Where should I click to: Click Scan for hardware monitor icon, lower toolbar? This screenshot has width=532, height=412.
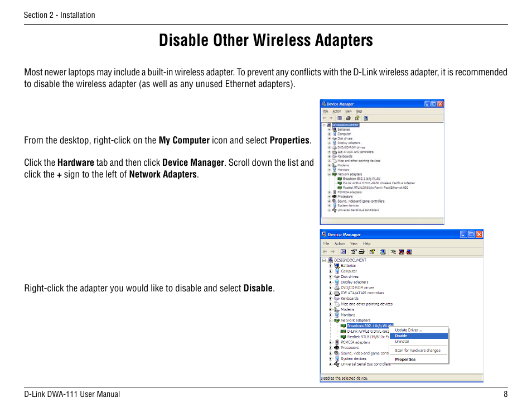click(x=383, y=252)
